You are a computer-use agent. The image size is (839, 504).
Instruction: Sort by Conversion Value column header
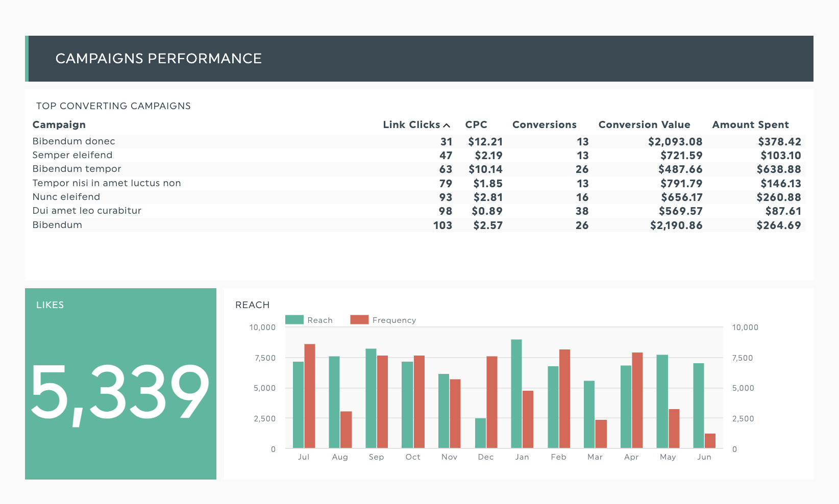point(644,125)
